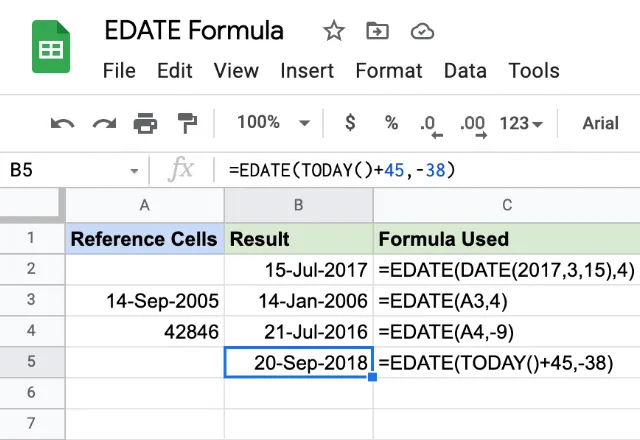
Task: Star the EDATE Formula document
Action: [334, 31]
